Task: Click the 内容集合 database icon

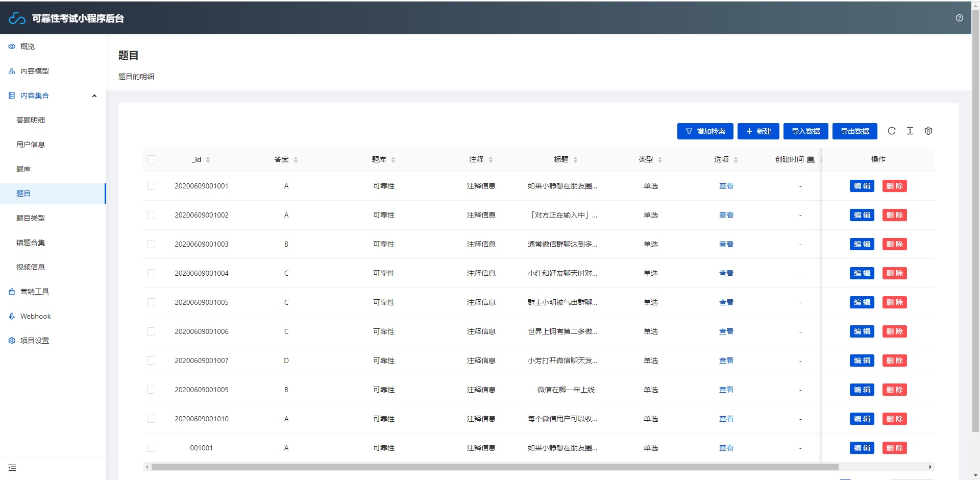Action: tap(12, 95)
